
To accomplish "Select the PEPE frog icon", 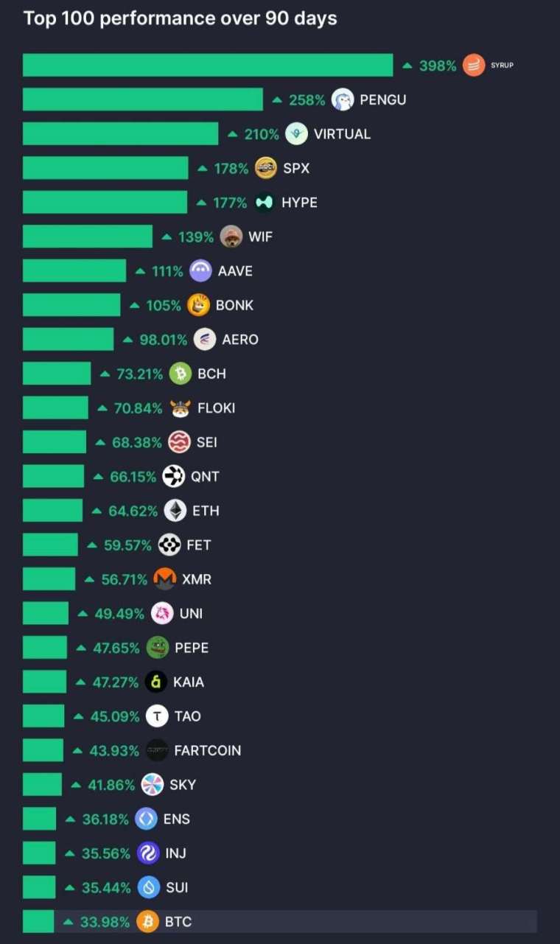I will click(x=158, y=648).
